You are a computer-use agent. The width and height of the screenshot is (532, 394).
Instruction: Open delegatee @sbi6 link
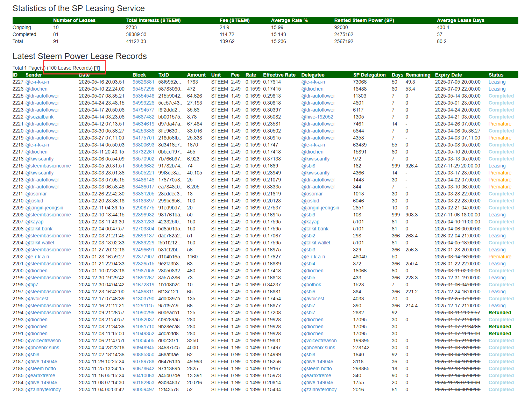(x=308, y=292)
